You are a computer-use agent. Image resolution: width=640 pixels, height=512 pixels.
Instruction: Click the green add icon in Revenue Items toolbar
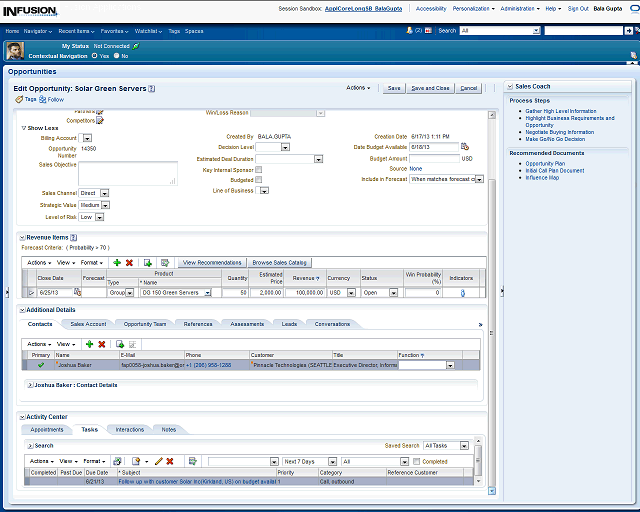click(x=117, y=262)
